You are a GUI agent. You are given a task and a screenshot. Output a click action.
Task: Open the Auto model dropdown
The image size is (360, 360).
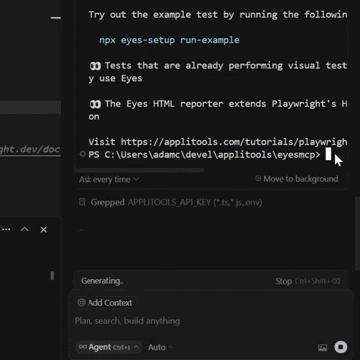pos(160,347)
